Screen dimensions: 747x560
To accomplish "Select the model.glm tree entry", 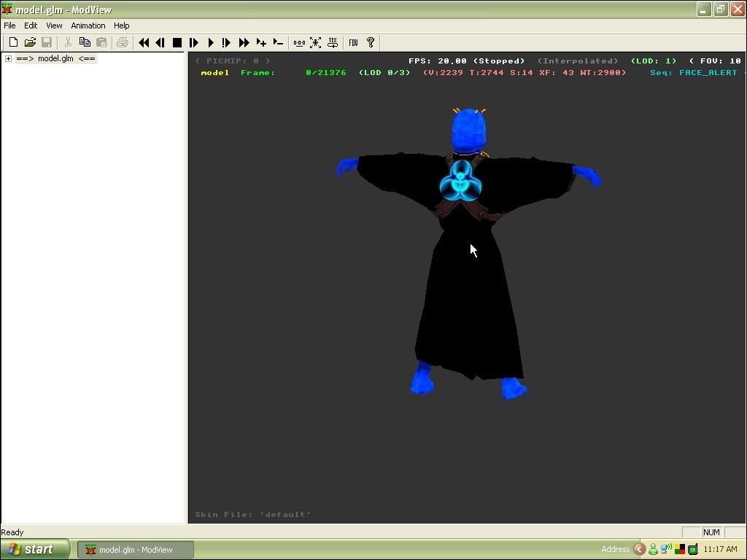I will point(55,59).
